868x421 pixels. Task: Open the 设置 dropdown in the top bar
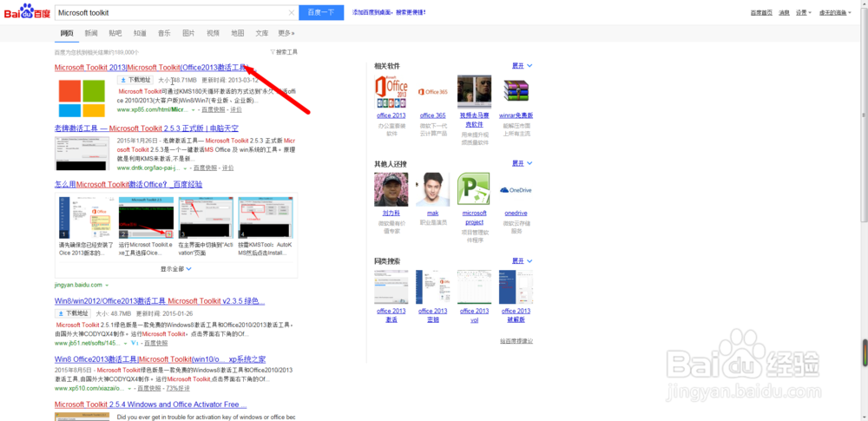coord(803,12)
